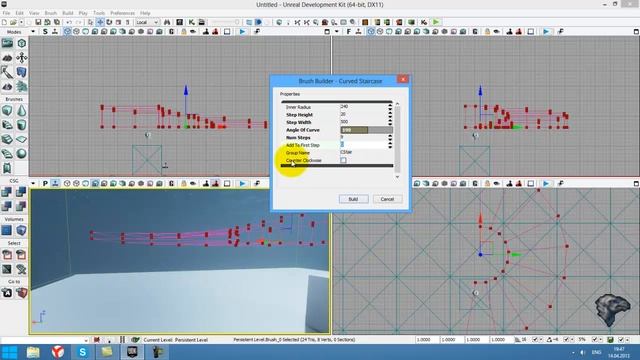Click the CSG Deintersect button
Screen dimensions: 640x360
(x=22, y=206)
